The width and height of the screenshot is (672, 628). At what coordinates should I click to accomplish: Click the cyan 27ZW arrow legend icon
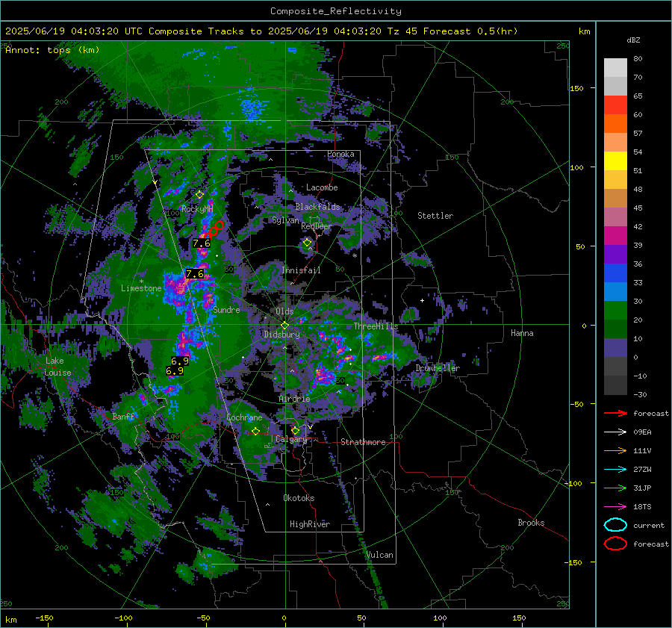coord(615,470)
